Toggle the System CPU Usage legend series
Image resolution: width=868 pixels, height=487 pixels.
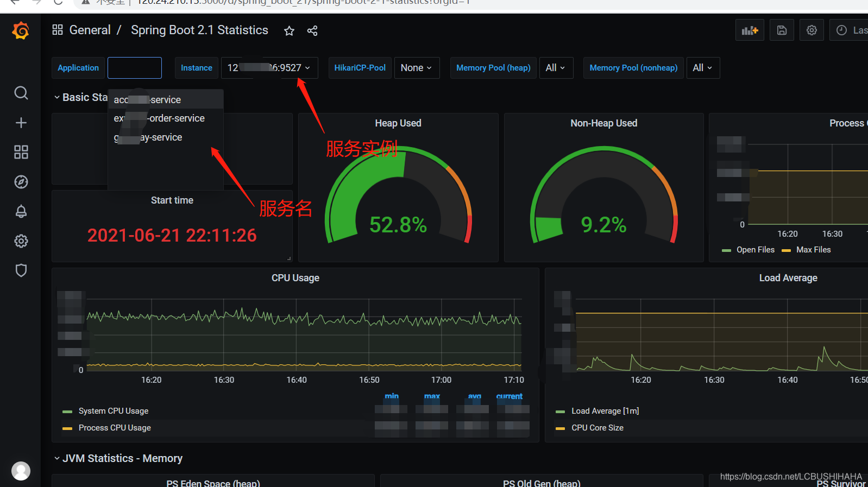(x=113, y=411)
